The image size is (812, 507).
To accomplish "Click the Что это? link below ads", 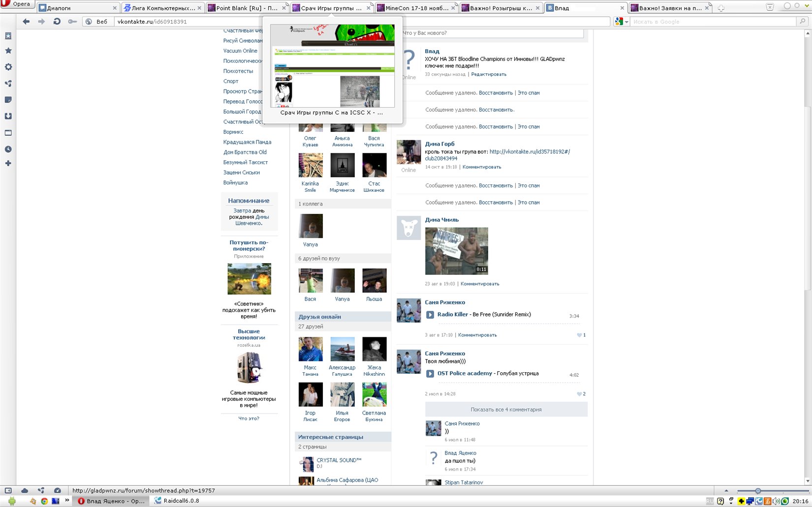I will 249,418.
